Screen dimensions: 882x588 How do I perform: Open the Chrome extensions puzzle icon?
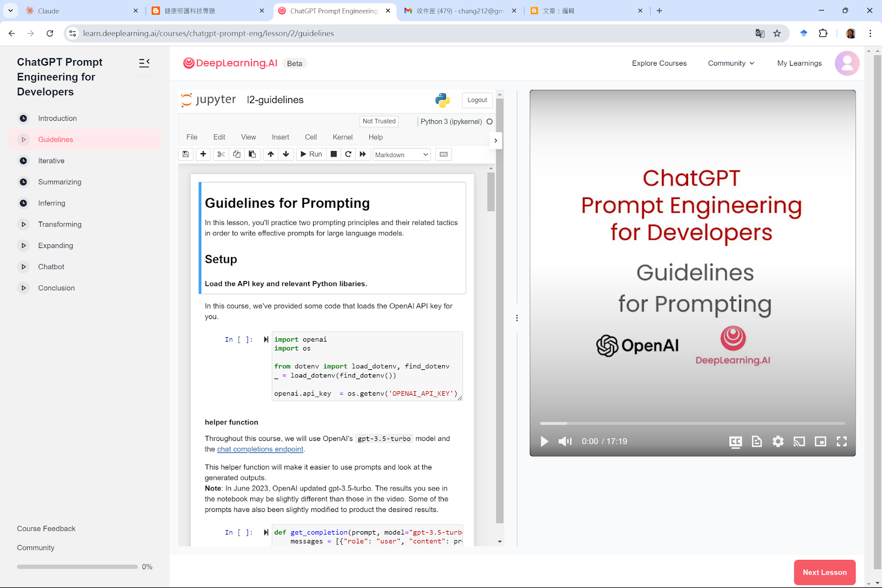tap(823, 34)
